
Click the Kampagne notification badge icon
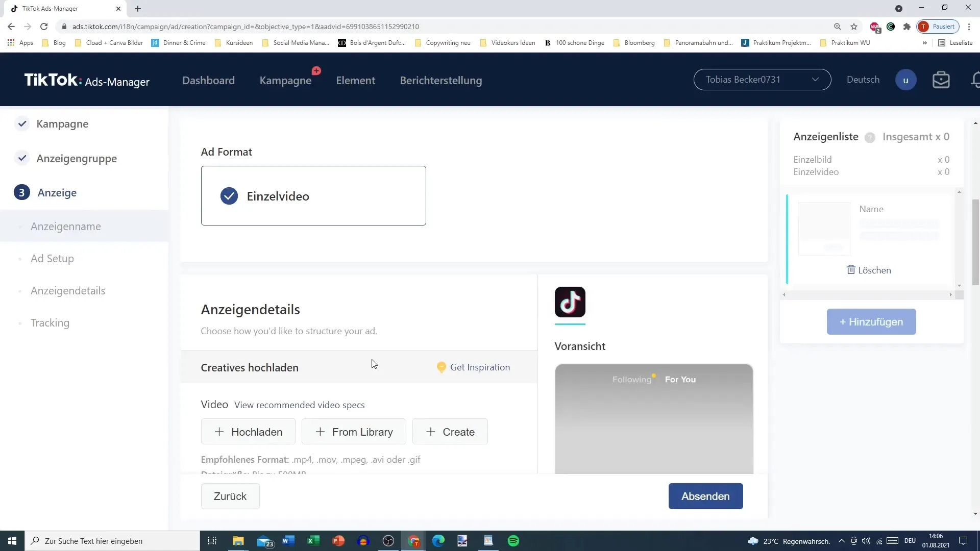click(x=316, y=70)
